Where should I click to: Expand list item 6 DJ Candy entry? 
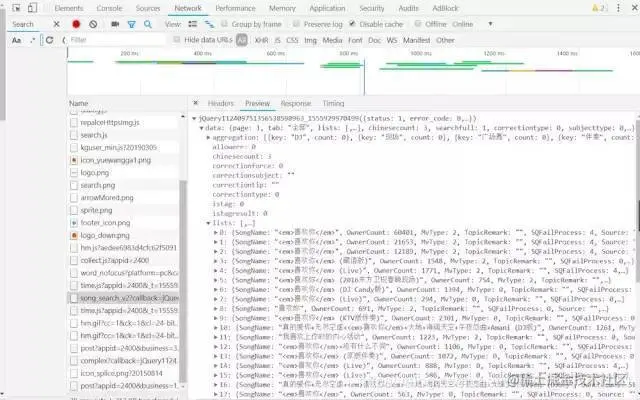216,290
